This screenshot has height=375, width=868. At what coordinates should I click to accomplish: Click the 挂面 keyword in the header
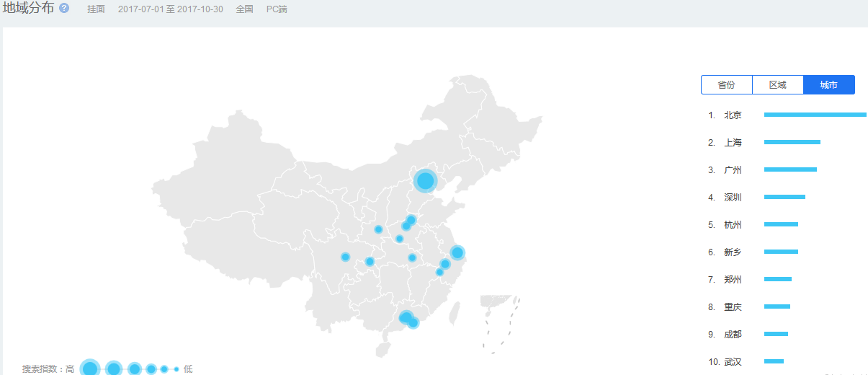pyautogui.click(x=96, y=9)
